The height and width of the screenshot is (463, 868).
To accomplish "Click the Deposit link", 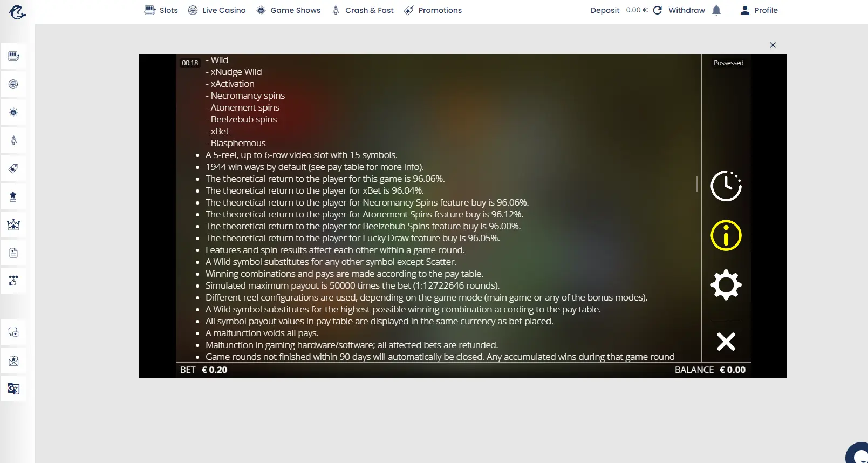I will coord(605,10).
